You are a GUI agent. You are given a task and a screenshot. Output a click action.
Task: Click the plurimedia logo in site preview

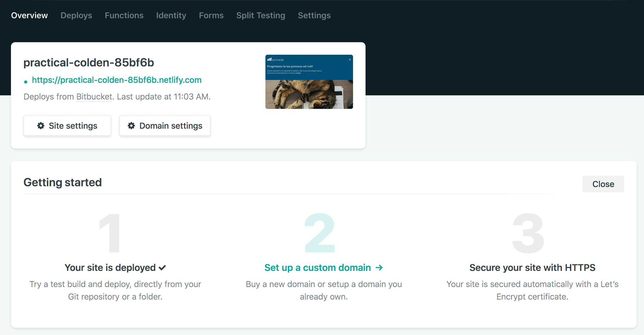[275, 60]
